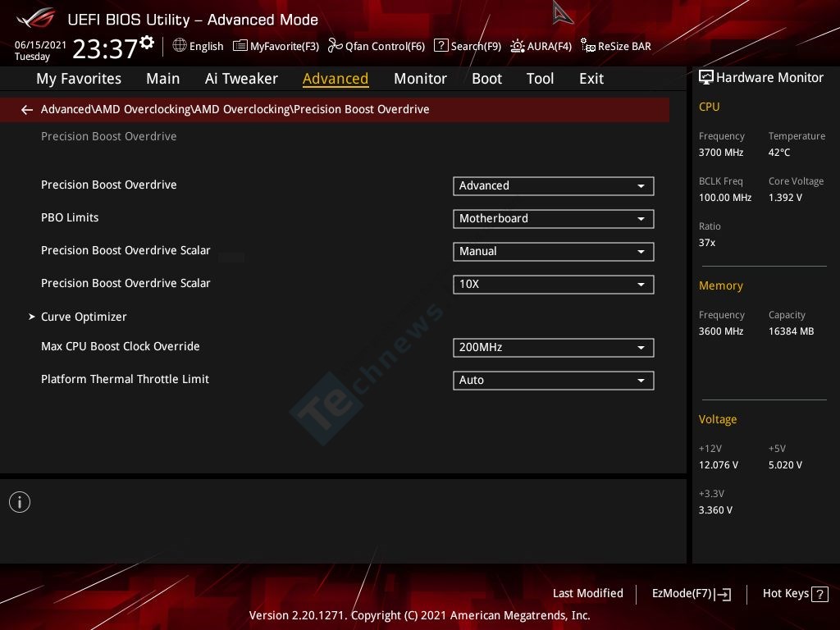Image resolution: width=840 pixels, height=630 pixels.
Task: Click the info circle icon
Action: (20, 502)
